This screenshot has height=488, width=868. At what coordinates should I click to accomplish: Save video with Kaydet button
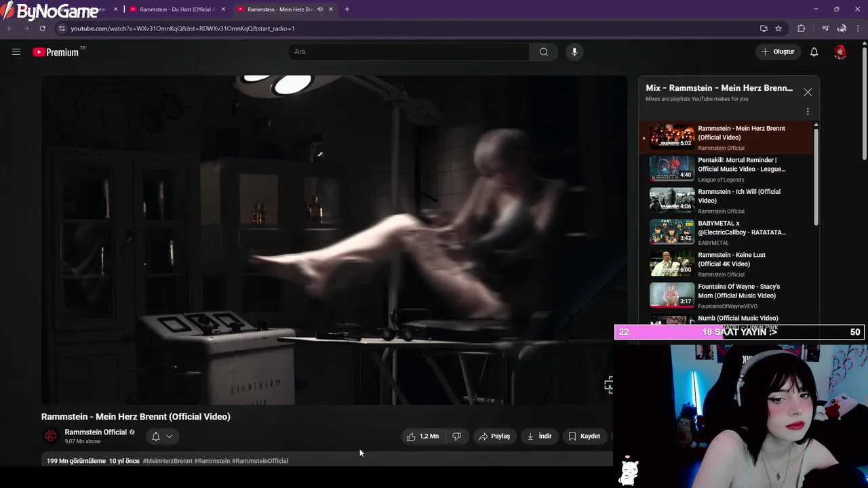(x=584, y=436)
